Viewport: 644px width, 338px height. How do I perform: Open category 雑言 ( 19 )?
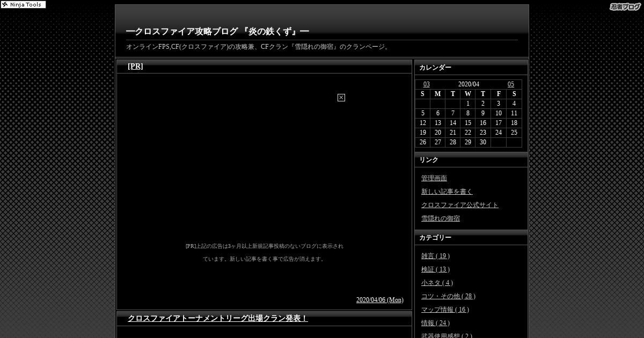pos(435,256)
